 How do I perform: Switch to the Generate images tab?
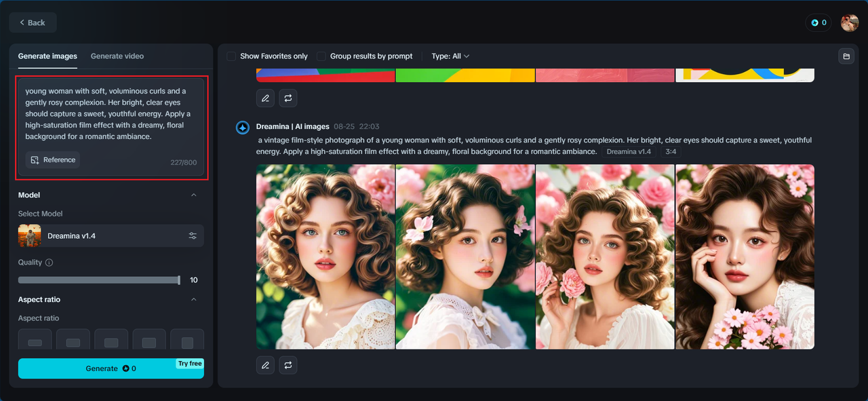coord(47,56)
